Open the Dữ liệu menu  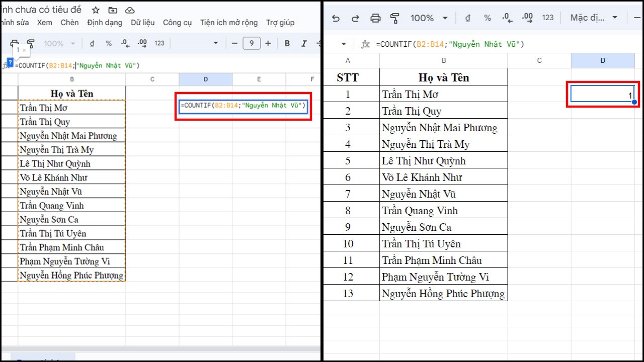[143, 23]
